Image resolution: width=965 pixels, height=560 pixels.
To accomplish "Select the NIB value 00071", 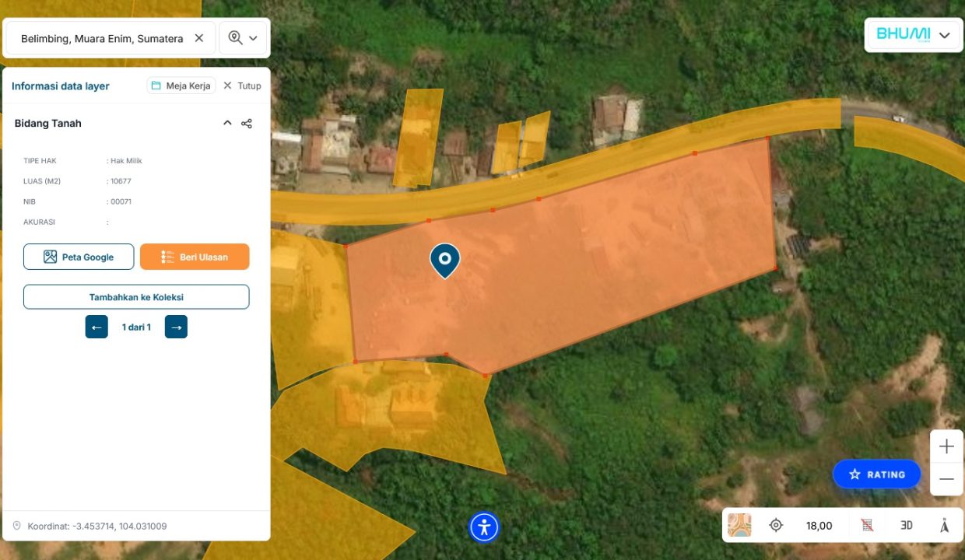I will 121,201.
